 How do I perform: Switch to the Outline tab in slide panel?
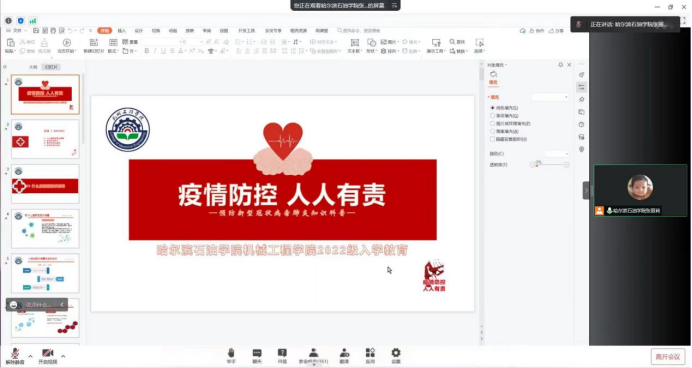click(x=33, y=67)
